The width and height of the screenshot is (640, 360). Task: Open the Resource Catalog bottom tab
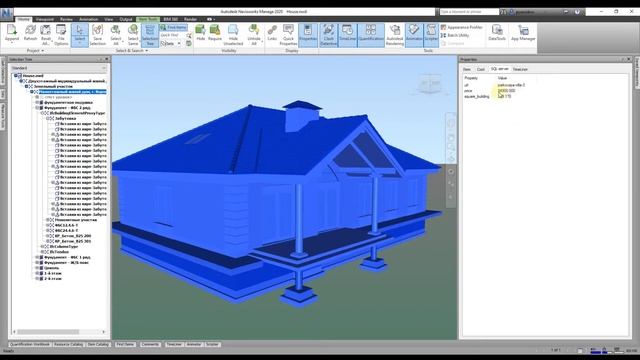(x=68, y=344)
